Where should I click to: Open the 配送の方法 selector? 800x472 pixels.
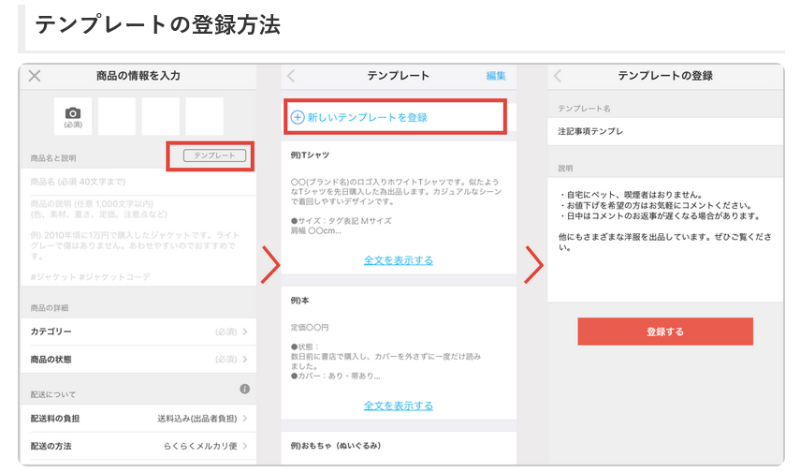coord(137,445)
